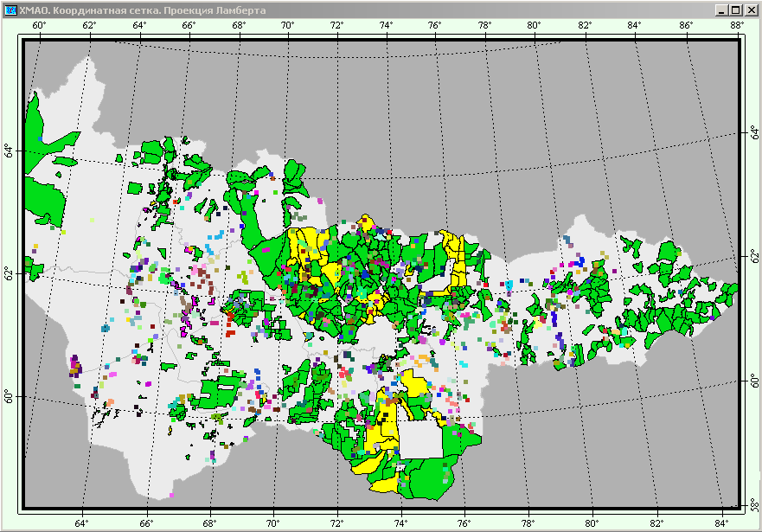Click the 60° latitude label on right axis
762x532 pixels.
click(753, 381)
